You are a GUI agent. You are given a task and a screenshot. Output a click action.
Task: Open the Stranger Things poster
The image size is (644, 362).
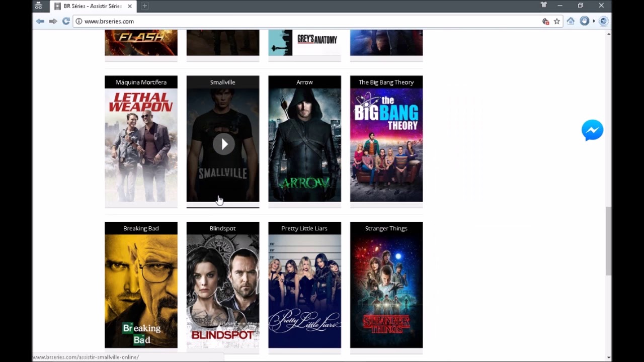386,292
